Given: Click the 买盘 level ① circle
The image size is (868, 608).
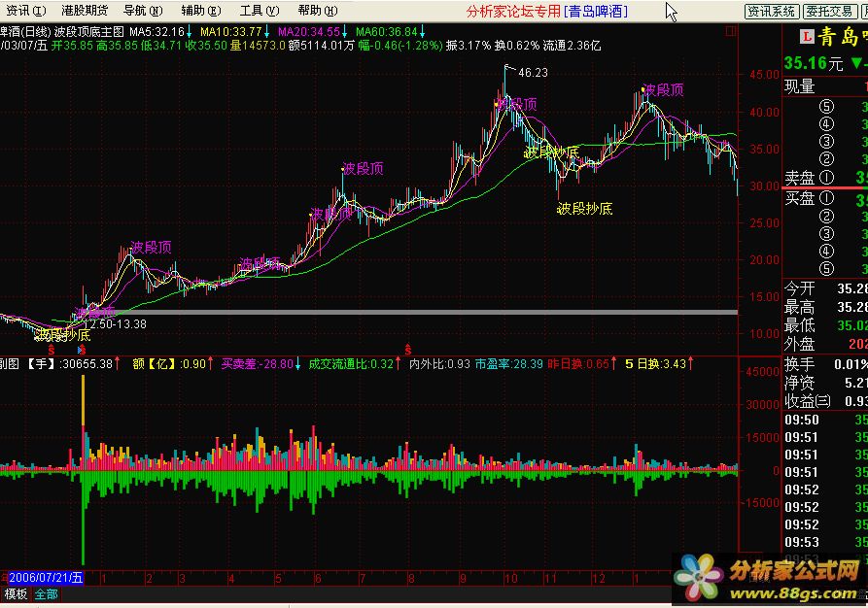Looking at the screenshot, I should (826, 198).
